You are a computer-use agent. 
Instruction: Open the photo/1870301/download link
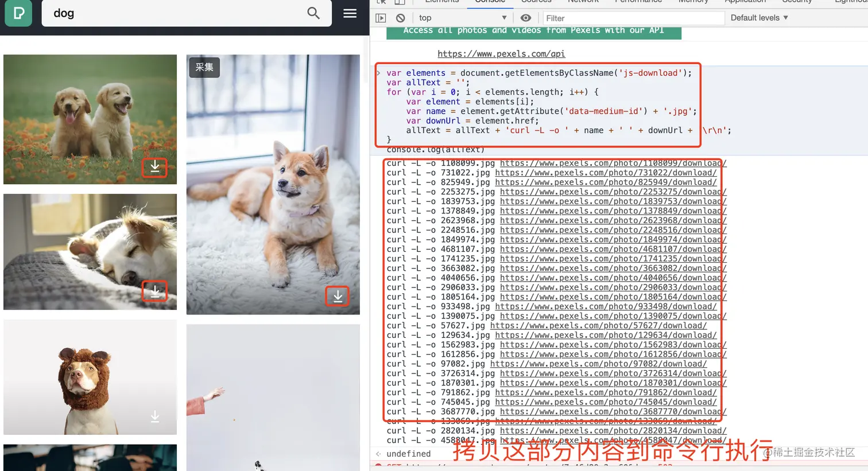(x=613, y=383)
